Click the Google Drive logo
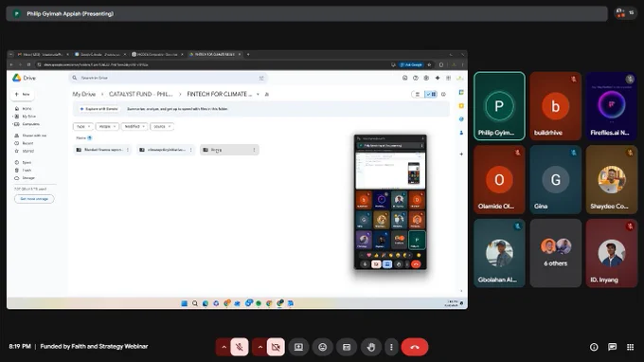 pyautogui.click(x=24, y=78)
